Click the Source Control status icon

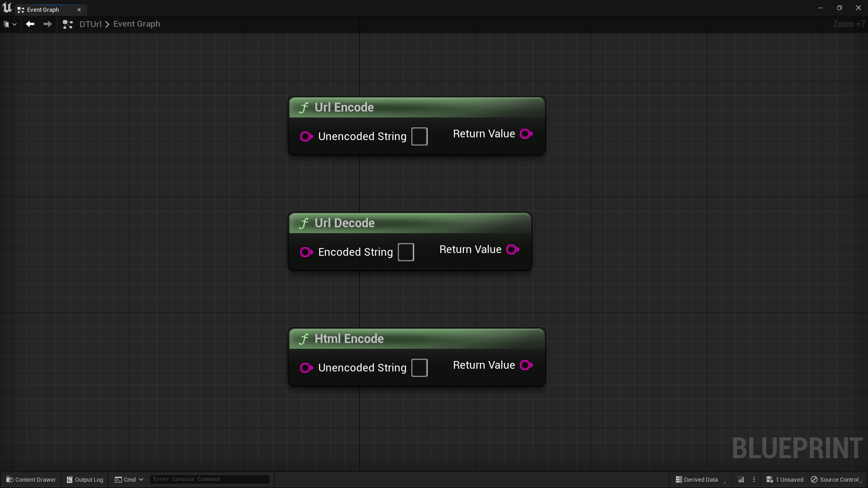tap(815, 479)
